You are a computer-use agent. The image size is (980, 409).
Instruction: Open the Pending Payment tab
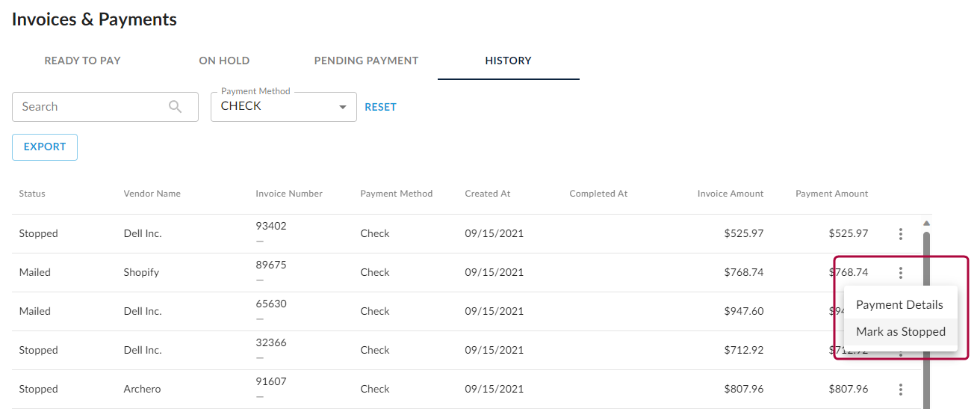pyautogui.click(x=366, y=61)
